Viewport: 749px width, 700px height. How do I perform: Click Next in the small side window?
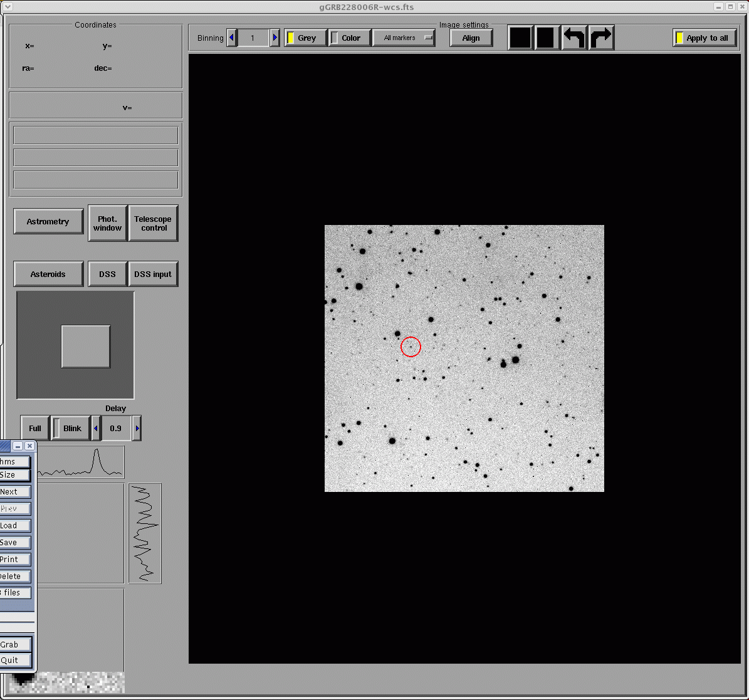pos(15,492)
